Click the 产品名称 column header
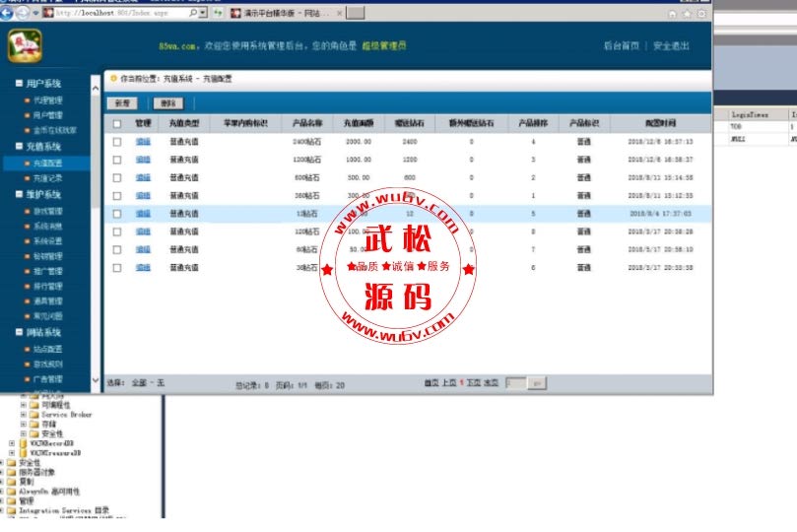Screen dimensions: 797x532 [x=307, y=123]
